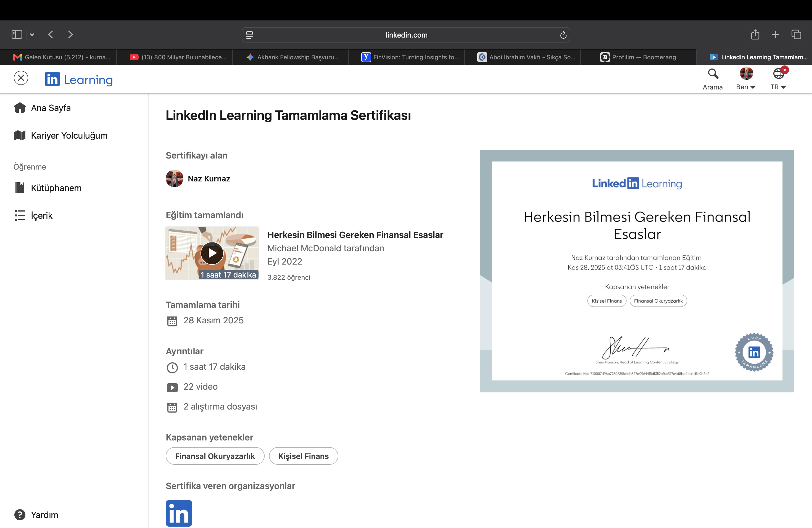Expand sidebar options chevron in Safari
Screen dimensions: 812x528
click(x=32, y=35)
